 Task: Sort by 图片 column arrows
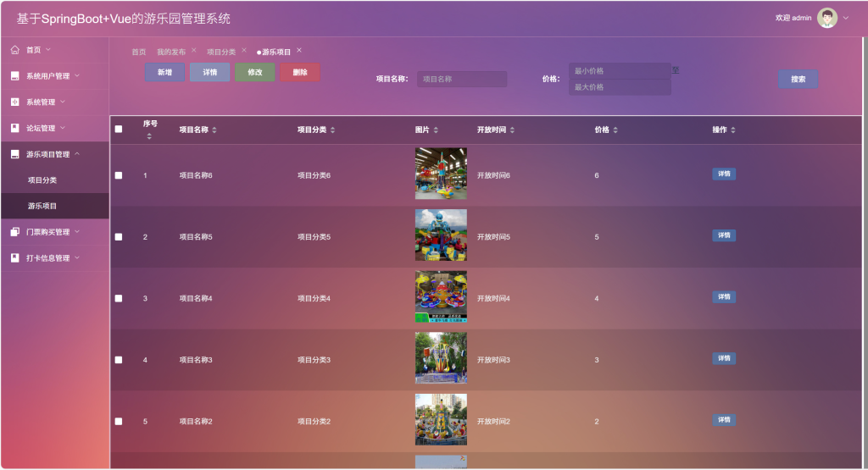tap(436, 130)
